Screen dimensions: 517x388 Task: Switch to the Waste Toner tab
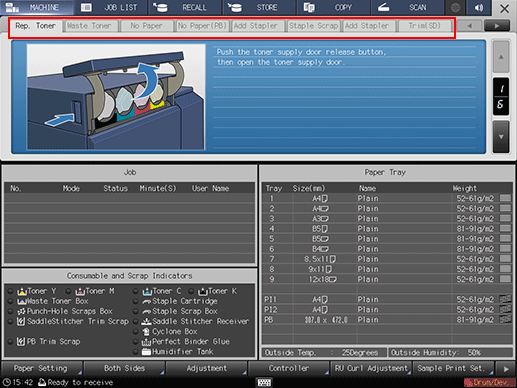point(89,26)
